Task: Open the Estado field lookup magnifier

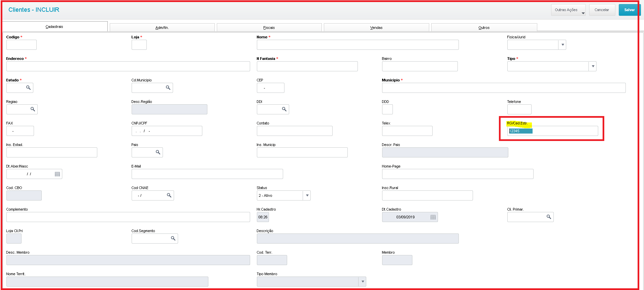Action: [x=28, y=88]
